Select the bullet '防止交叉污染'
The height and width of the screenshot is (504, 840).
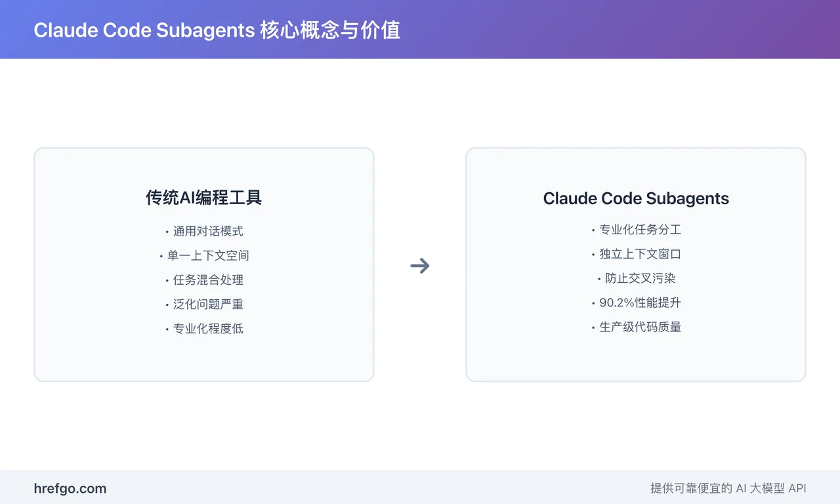click(636, 278)
